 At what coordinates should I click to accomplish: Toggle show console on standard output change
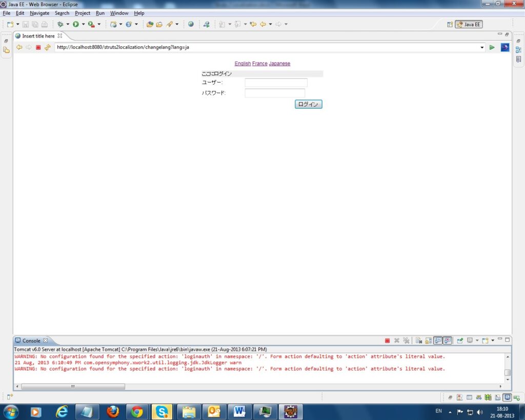tap(438, 341)
